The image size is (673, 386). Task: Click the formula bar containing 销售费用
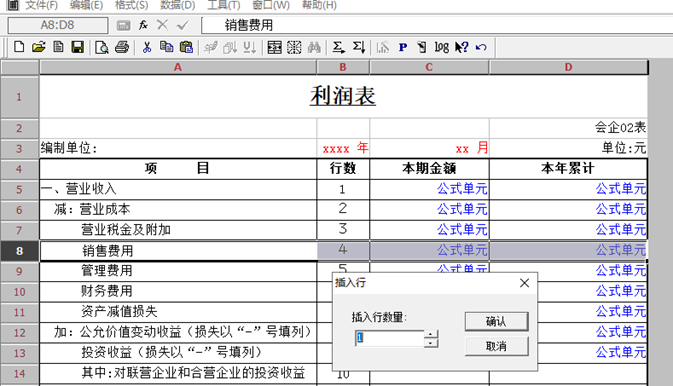[437, 25]
